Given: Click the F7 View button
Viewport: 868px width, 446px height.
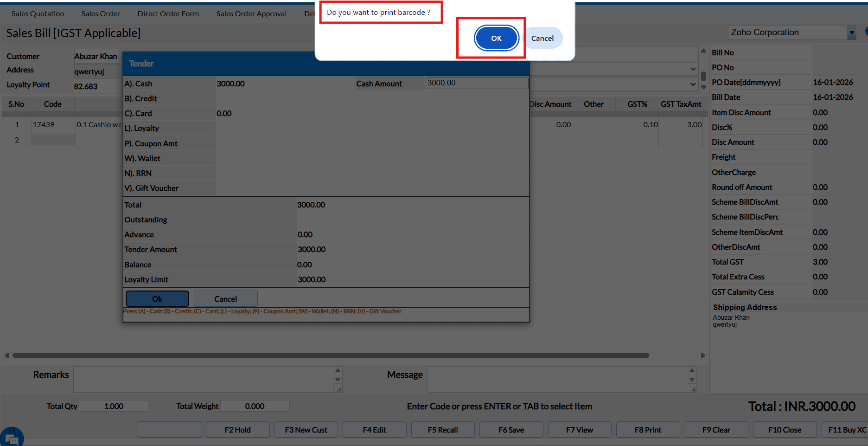Looking at the screenshot, I should [580, 430].
